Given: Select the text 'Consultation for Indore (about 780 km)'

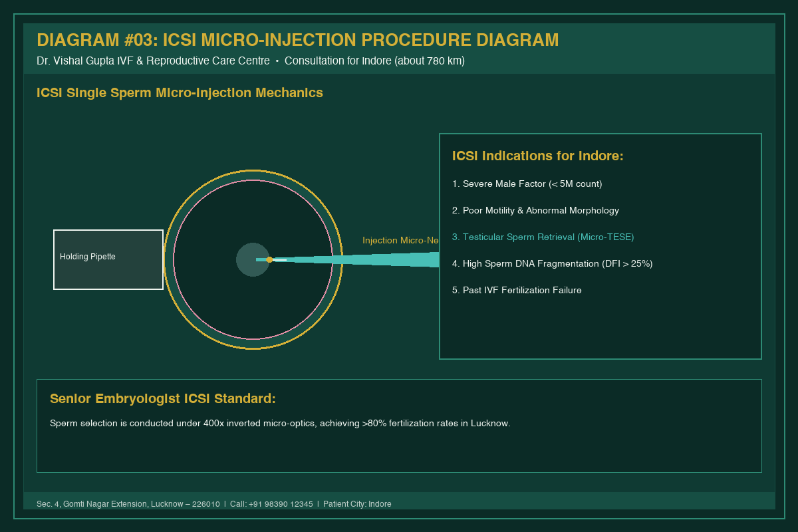Looking at the screenshot, I should [x=374, y=61].
